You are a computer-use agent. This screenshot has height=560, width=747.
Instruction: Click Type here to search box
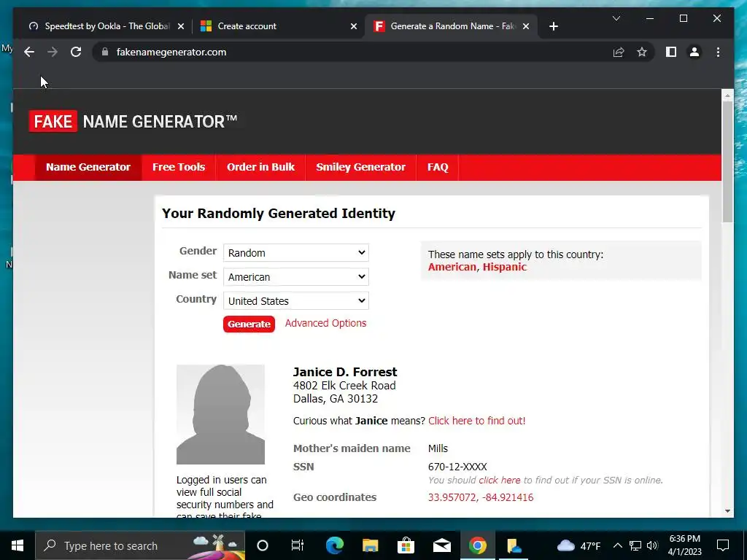click(x=140, y=545)
